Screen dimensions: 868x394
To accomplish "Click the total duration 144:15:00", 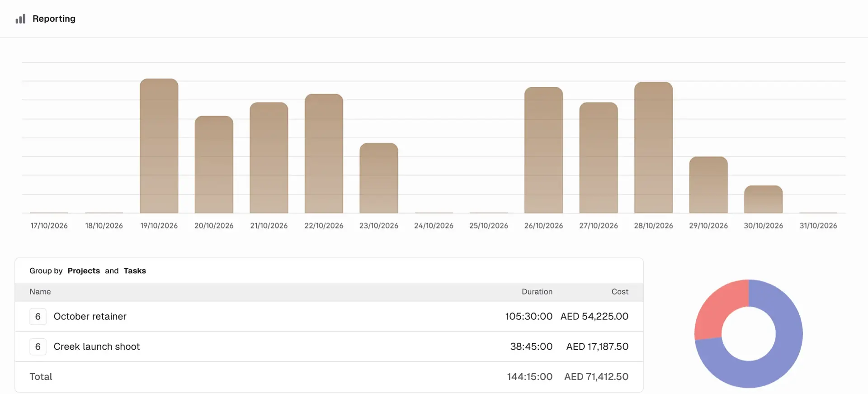I will [529, 376].
